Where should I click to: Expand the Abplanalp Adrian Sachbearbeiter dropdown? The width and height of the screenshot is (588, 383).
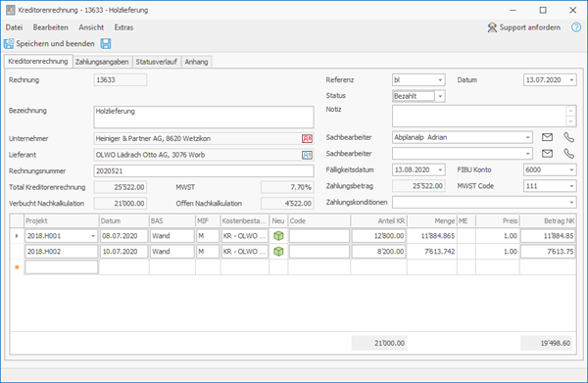[527, 137]
